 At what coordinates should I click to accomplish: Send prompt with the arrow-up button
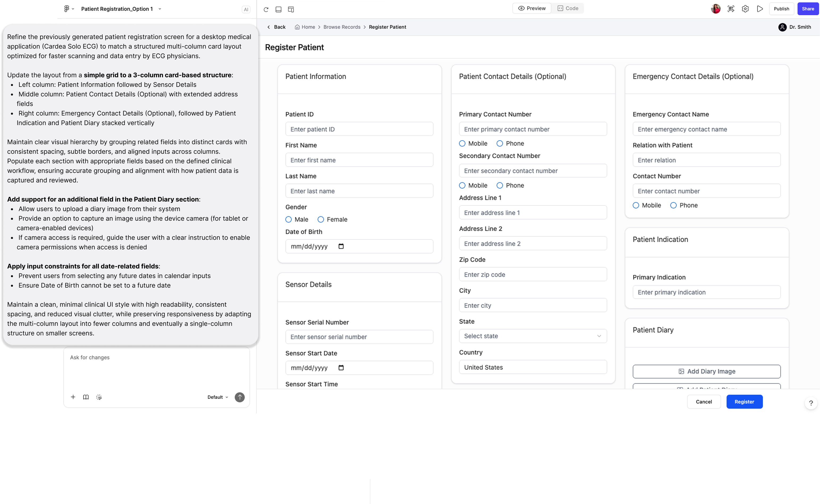[x=239, y=397]
